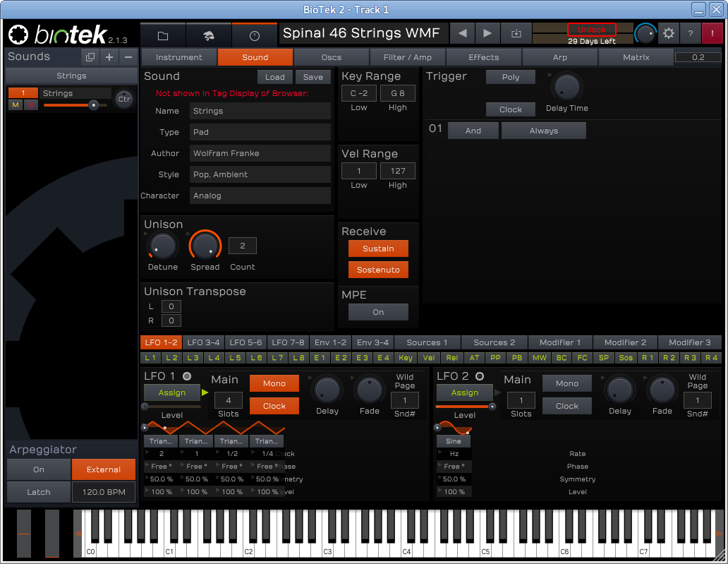Click the Save sound button
728x564 pixels.
[x=313, y=77]
